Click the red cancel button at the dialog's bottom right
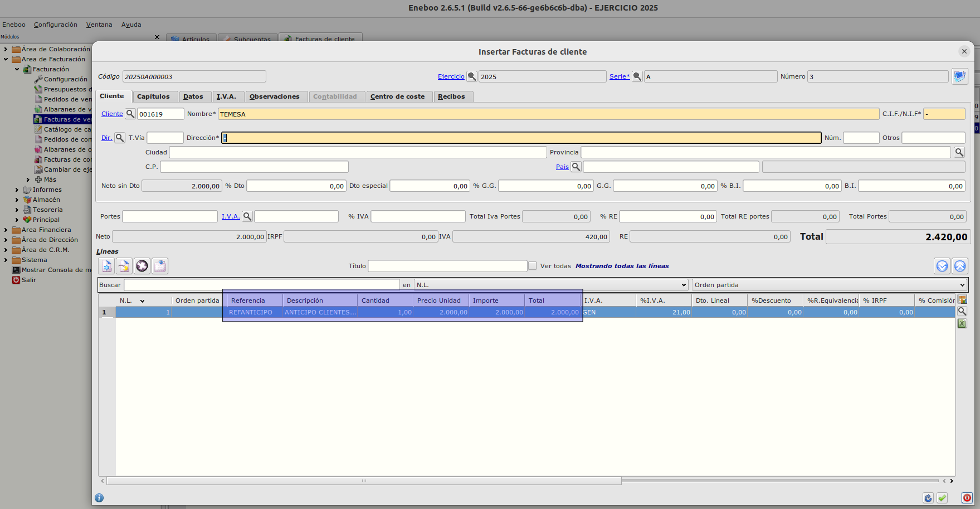The width and height of the screenshot is (980, 509). point(967,498)
